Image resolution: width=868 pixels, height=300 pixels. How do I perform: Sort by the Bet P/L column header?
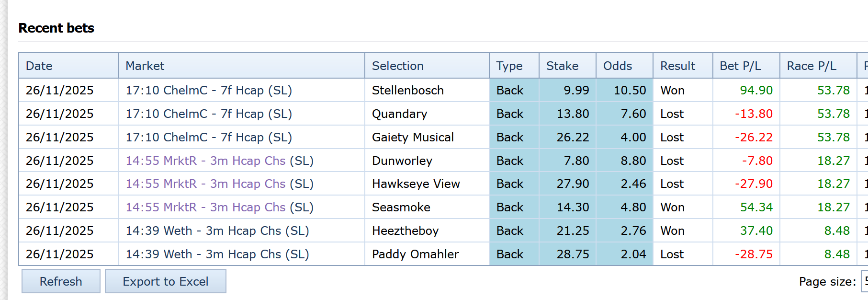click(x=740, y=66)
